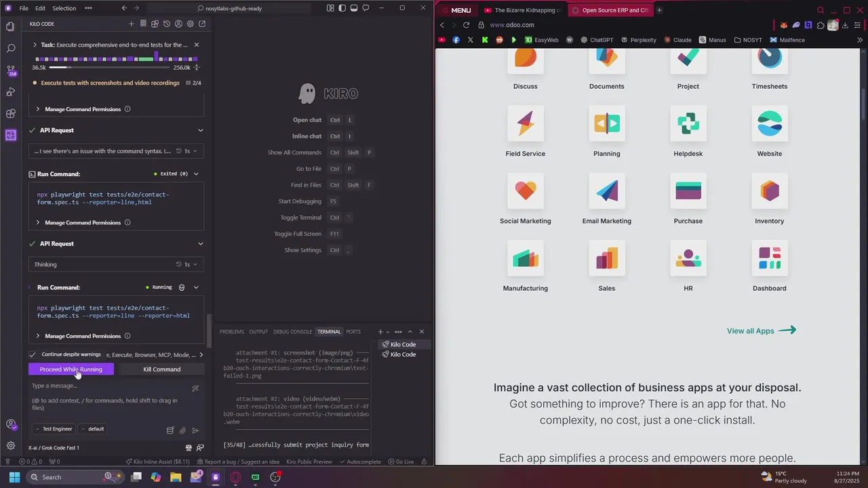Screen dimensions: 868x488
Task: Open the Email Marketing app icon
Action: pos(607,190)
